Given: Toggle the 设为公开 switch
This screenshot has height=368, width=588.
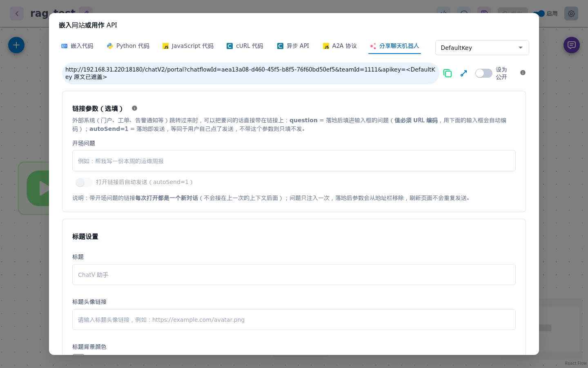Looking at the screenshot, I should 484,73.
